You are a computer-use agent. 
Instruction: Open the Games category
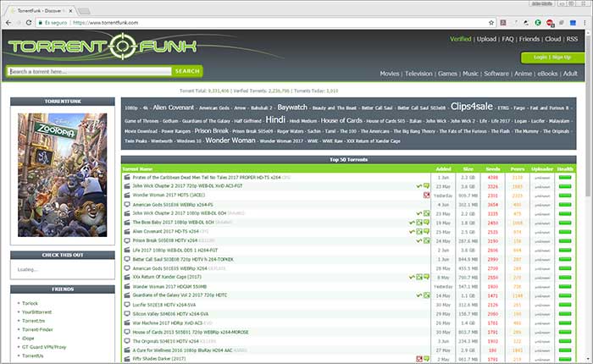447,74
